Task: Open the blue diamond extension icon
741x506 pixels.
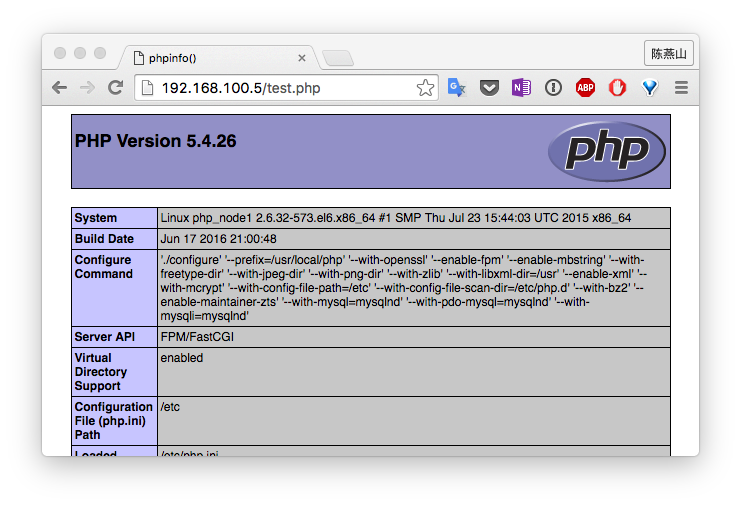Action: [x=650, y=87]
